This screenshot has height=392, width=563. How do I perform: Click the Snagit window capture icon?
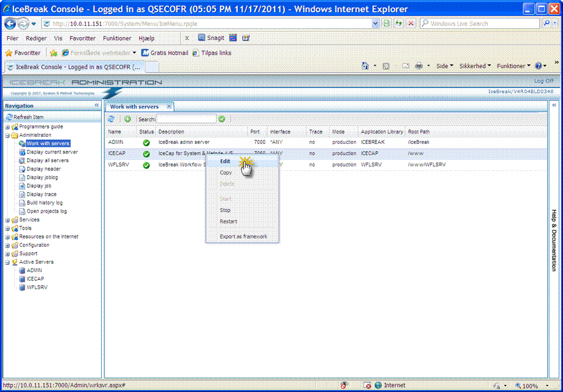233,38
